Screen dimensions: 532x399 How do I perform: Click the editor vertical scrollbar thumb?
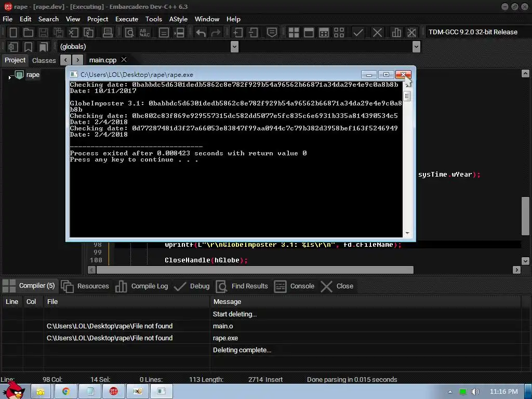click(x=525, y=216)
